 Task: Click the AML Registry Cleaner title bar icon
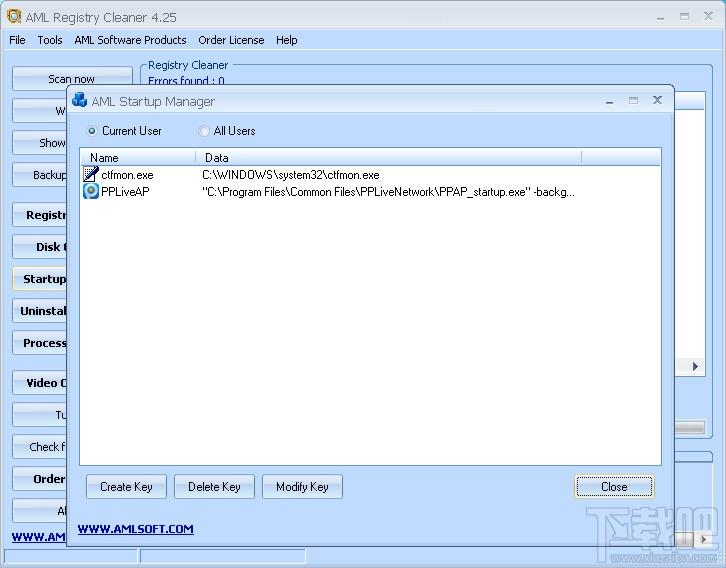14,16
